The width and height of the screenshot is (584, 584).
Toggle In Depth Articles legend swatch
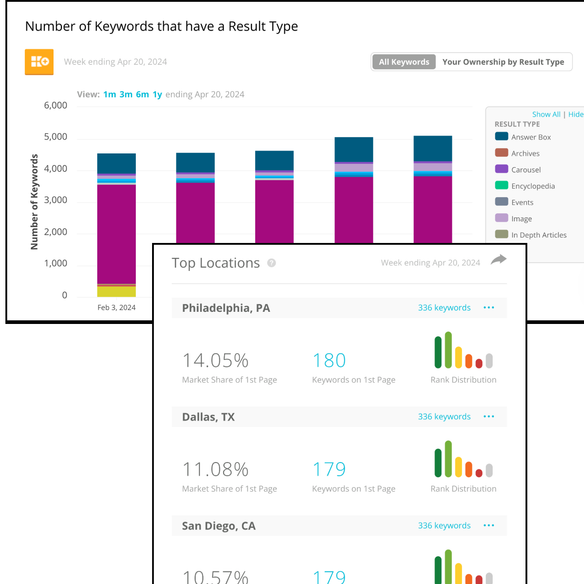(x=501, y=234)
